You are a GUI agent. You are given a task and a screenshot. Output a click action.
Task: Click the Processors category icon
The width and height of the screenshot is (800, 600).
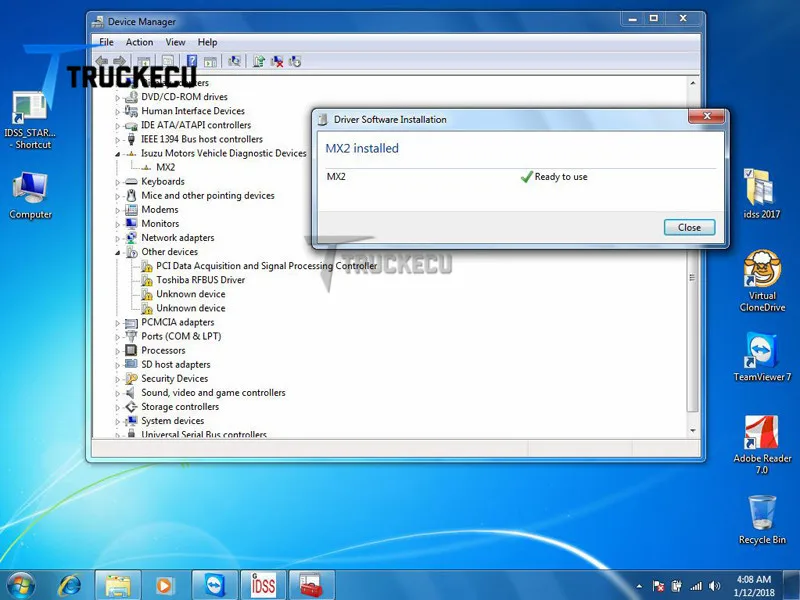coord(131,351)
